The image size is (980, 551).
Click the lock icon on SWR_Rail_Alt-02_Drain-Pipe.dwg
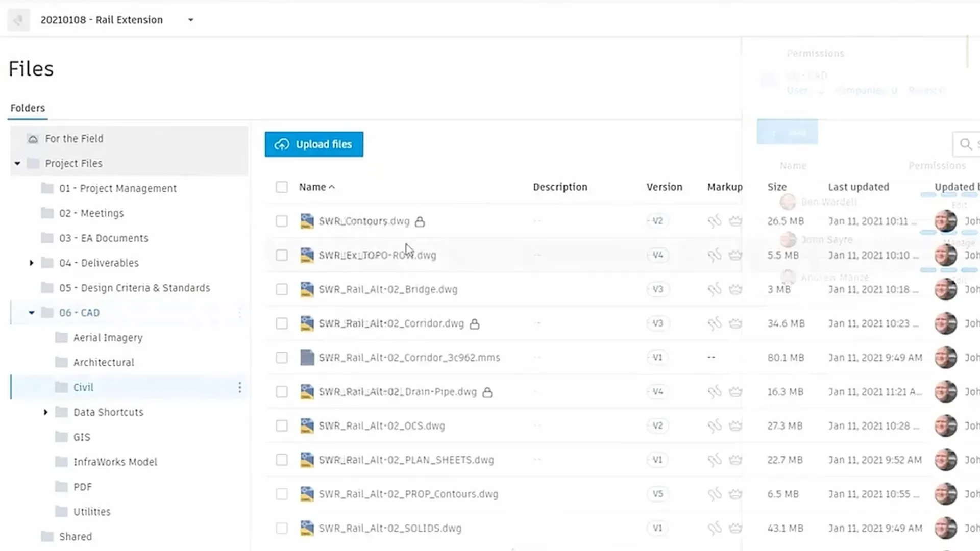pos(487,392)
